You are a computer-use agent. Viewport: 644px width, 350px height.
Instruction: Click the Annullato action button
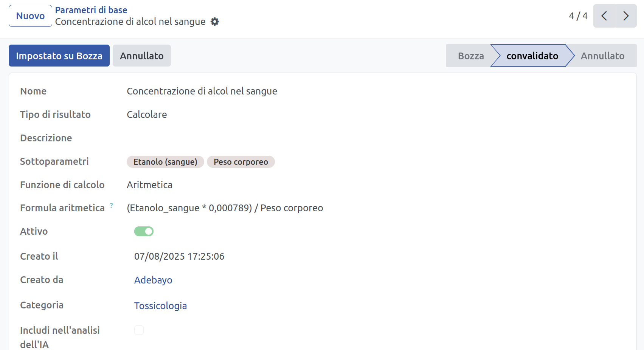(x=141, y=56)
